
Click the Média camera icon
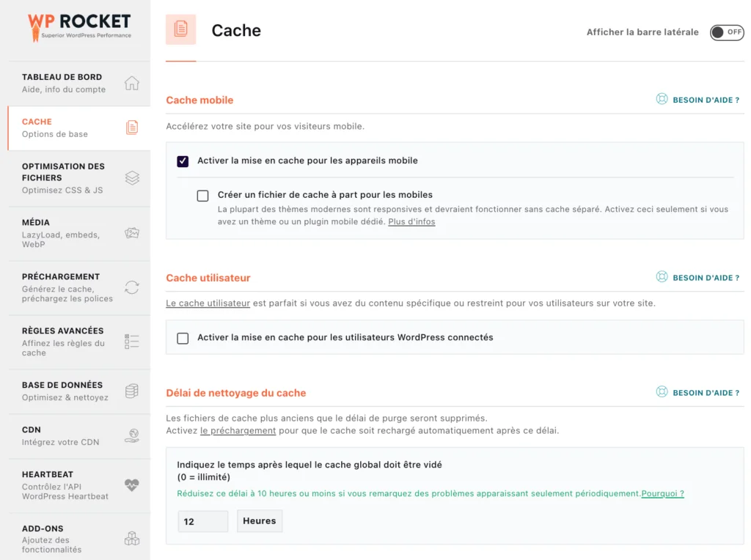pos(132,231)
